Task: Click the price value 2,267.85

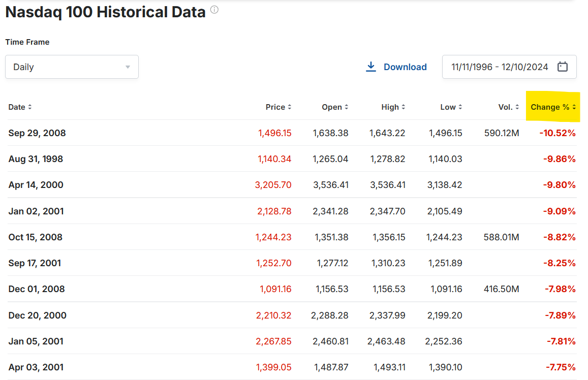Action: click(273, 341)
